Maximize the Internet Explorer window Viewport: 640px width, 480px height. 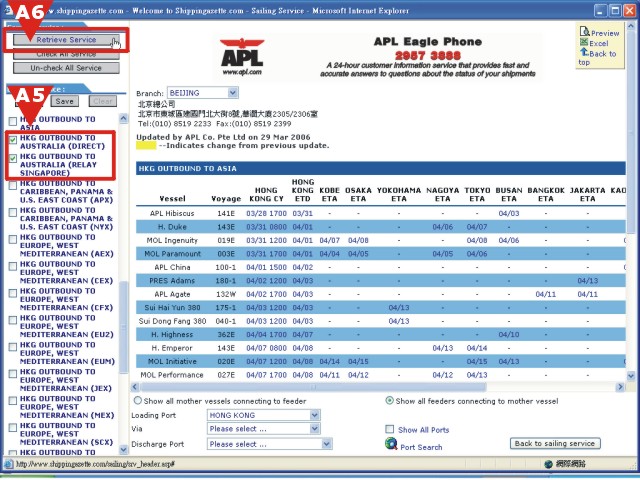click(x=615, y=11)
